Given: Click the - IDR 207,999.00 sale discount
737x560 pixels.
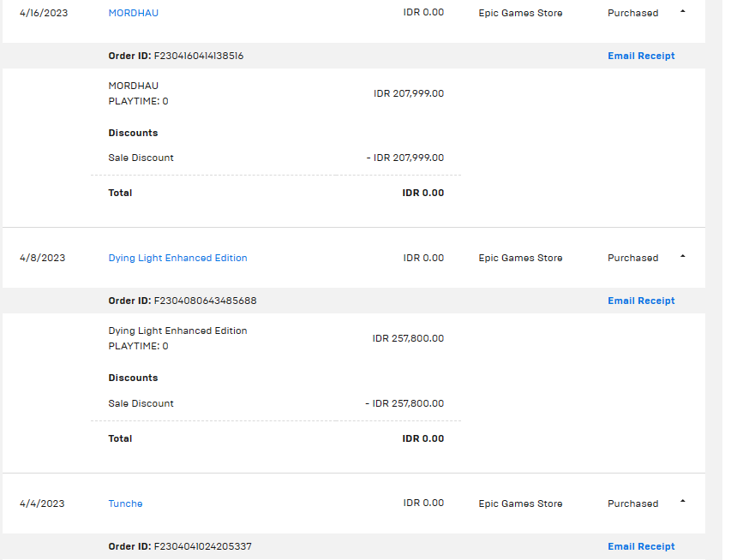Looking at the screenshot, I should tap(405, 158).
